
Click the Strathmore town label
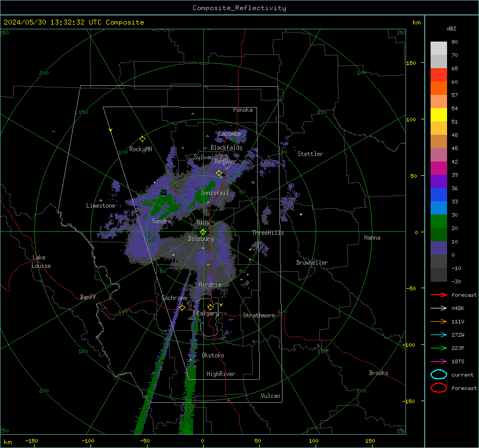click(x=259, y=315)
